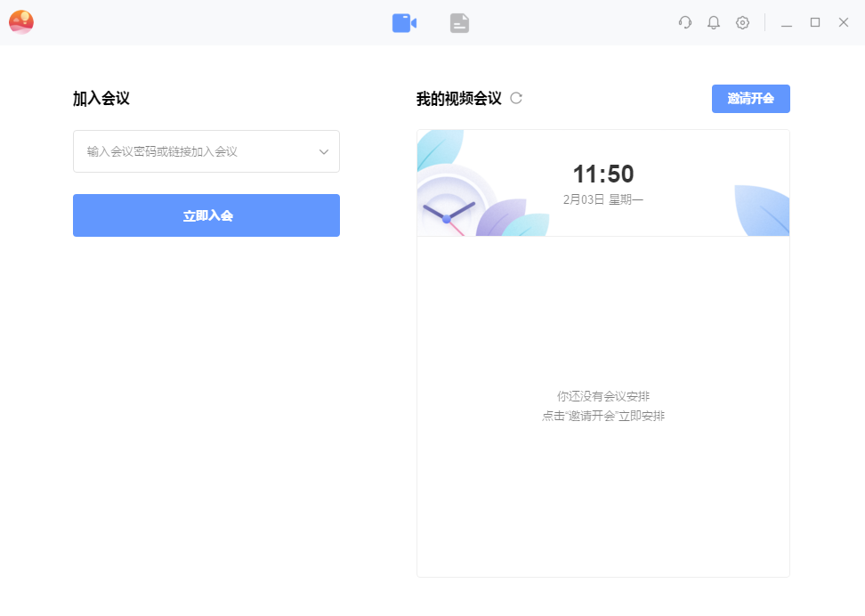The image size is (865, 616).
Task: Open the user avatar profile icon
Action: coord(21,22)
